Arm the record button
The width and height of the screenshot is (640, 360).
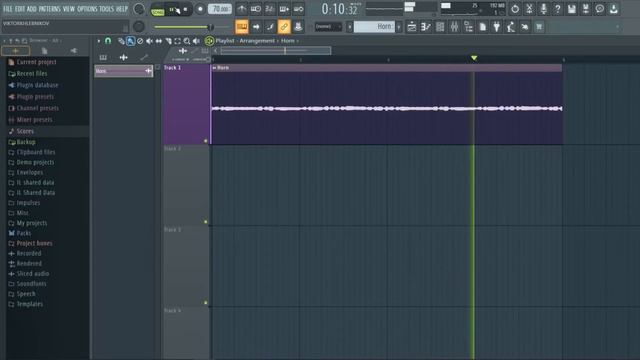200,9
